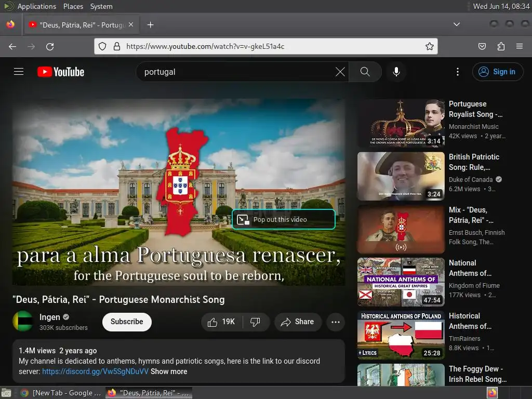Go forward with browser forward arrow
Image resolution: width=532 pixels, height=399 pixels.
pyautogui.click(x=31, y=46)
